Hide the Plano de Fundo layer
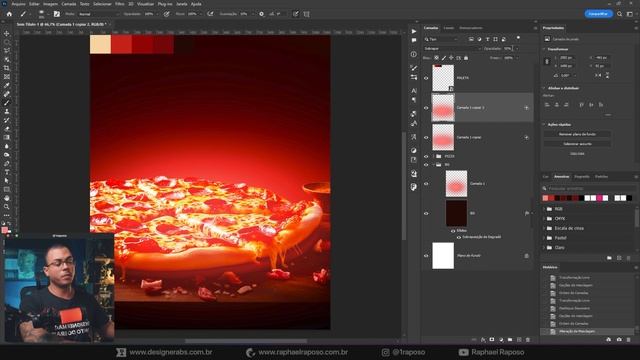 [x=426, y=256]
